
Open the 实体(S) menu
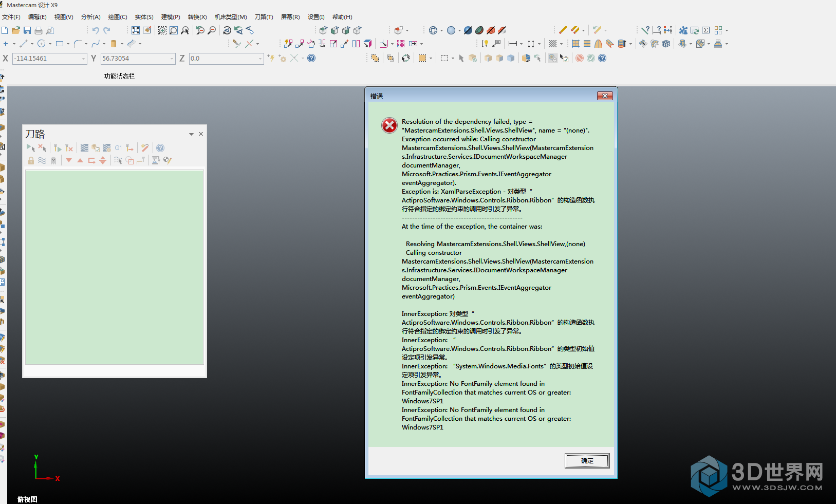tap(144, 17)
